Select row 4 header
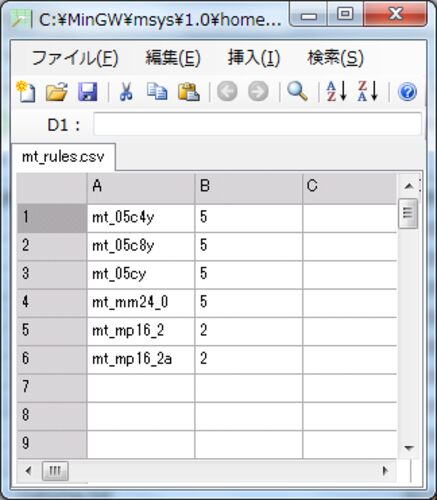Image resolution: width=437 pixels, height=500 pixels. click(x=52, y=303)
